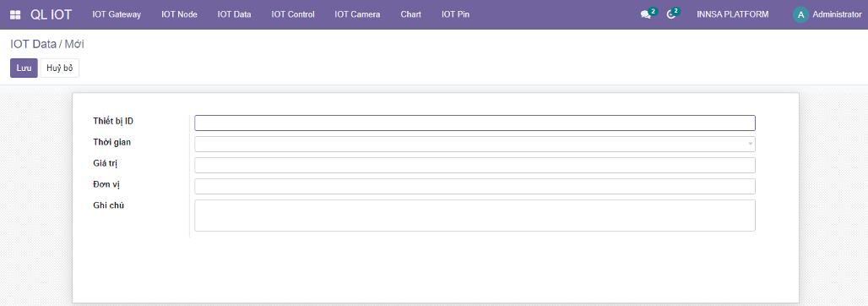Screen dimensions: 868x306
Task: Open the activities clock icon
Action: click(671, 15)
